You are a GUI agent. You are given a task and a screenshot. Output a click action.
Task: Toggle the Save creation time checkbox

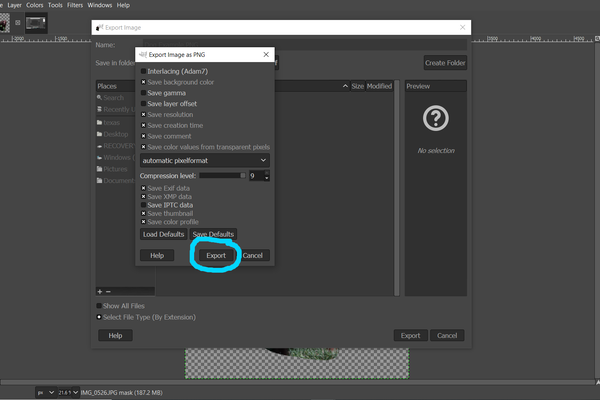(143, 125)
